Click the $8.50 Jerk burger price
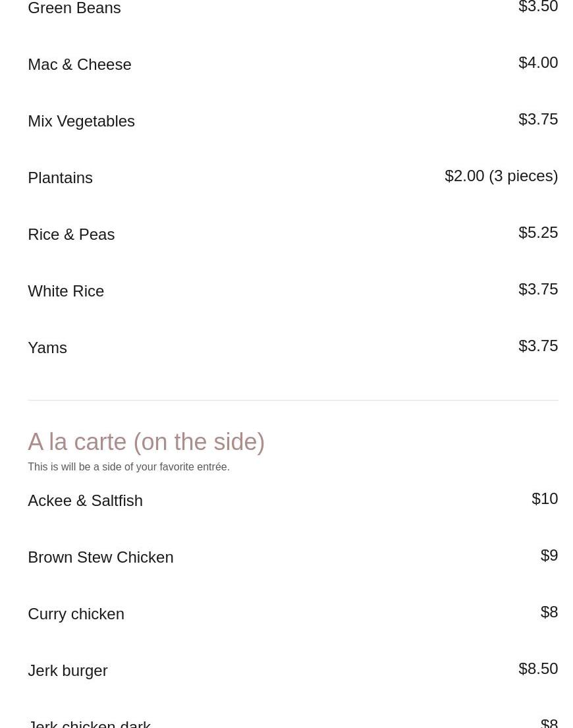Viewport: 573px width, 728px height. click(537, 669)
